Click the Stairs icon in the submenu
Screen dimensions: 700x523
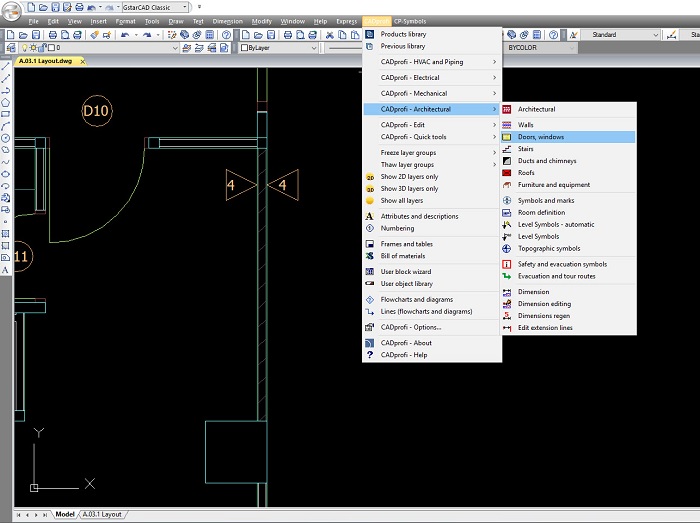[507, 149]
